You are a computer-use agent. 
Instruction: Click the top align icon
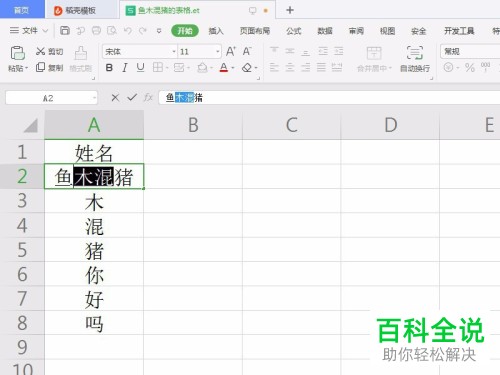click(274, 51)
